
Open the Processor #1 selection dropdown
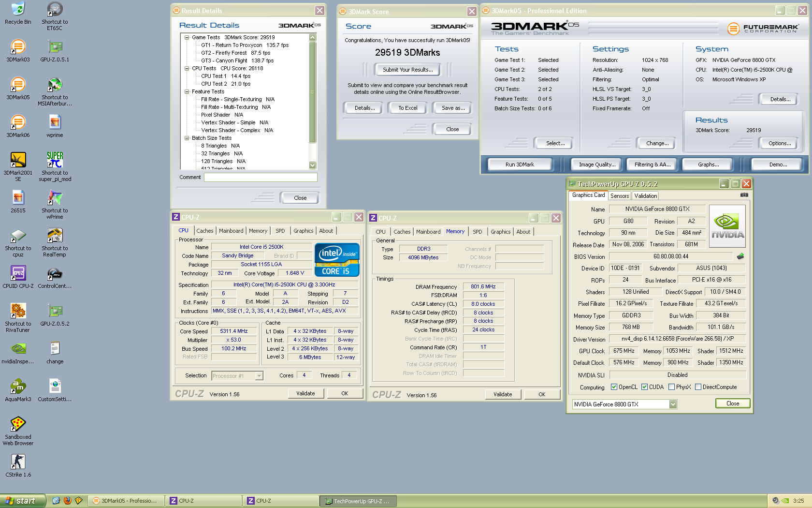pos(259,376)
